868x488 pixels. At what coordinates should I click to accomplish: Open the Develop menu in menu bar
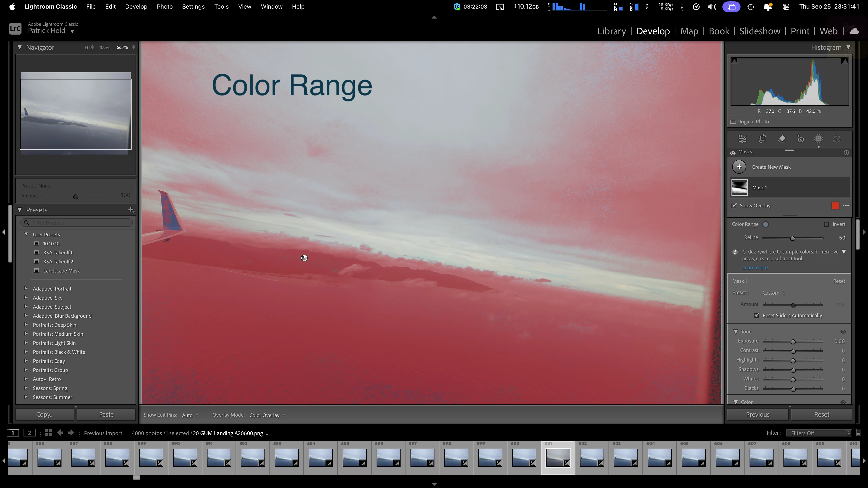point(136,6)
